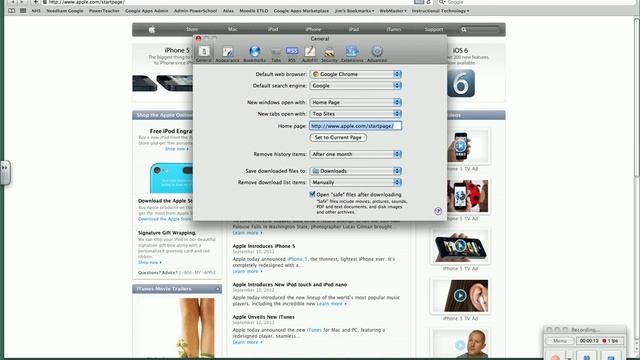Open the Advanced preferences pane
The image size is (640, 360).
click(x=377, y=53)
